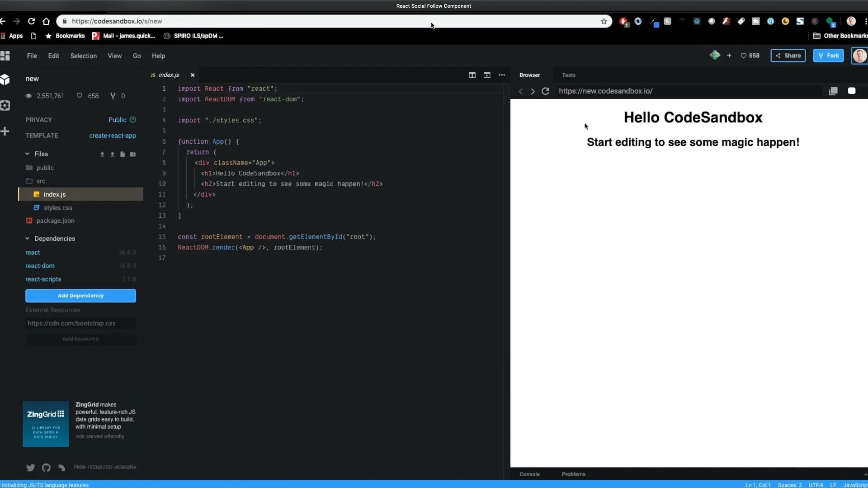The width and height of the screenshot is (868, 488).
Task: Collapse the Files section chevron
Action: coord(27,154)
